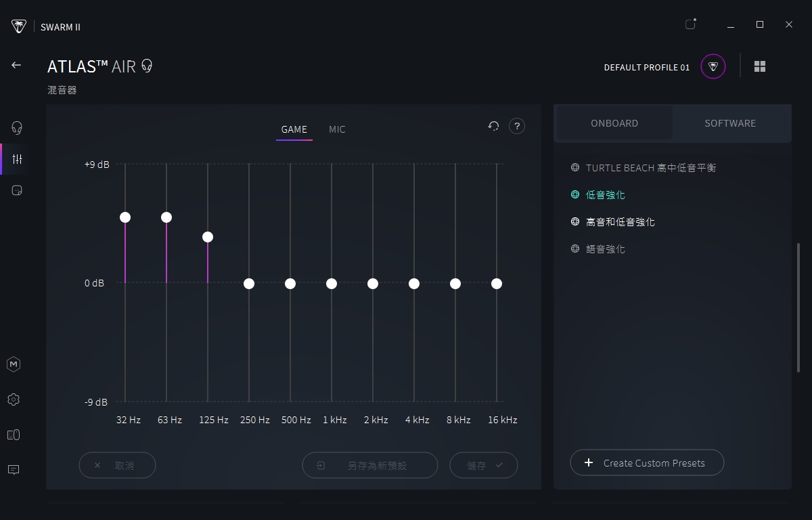The image size is (812, 520).
Task: Click the 8 kHz slider handle
Action: pyautogui.click(x=455, y=284)
